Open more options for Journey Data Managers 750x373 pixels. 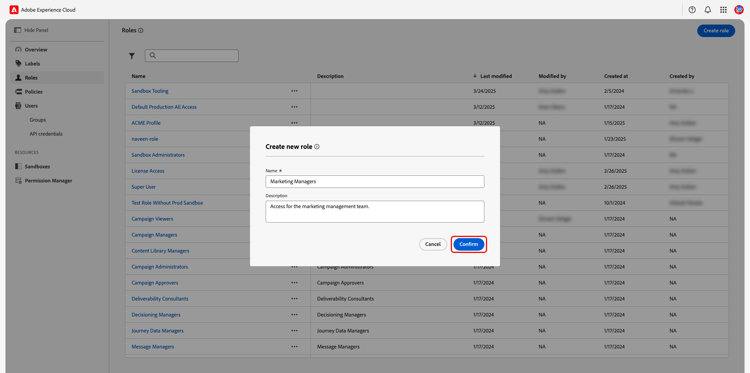click(x=294, y=330)
